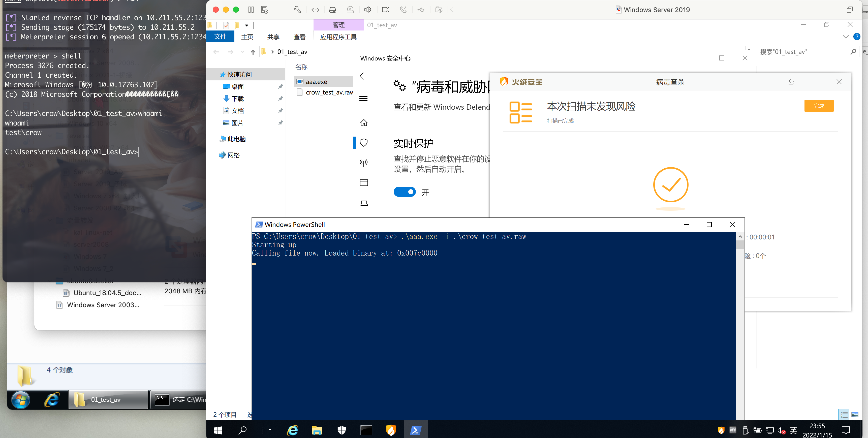Open the recent locations dropdown arrow
The image size is (868, 438).
pyautogui.click(x=242, y=52)
